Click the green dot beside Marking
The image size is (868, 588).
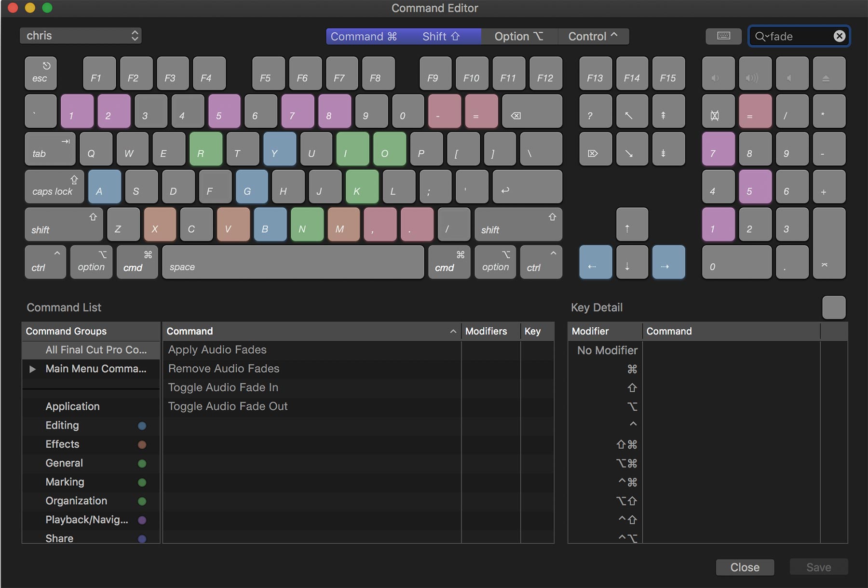[142, 482]
